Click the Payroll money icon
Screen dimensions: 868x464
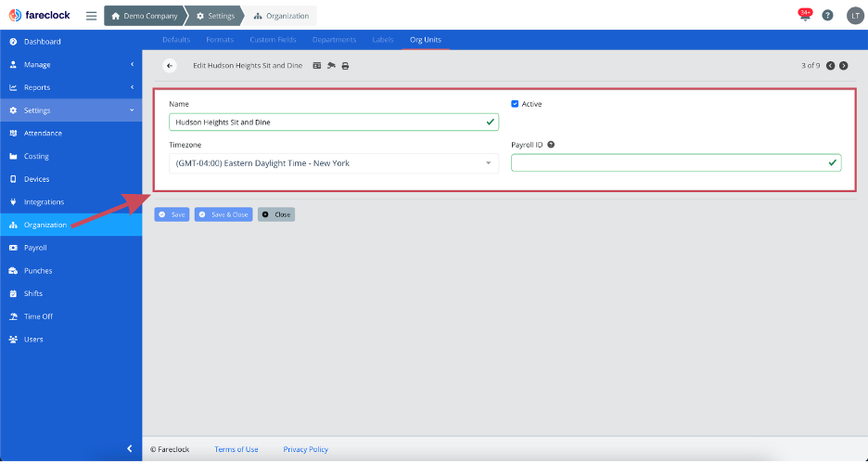click(x=13, y=248)
